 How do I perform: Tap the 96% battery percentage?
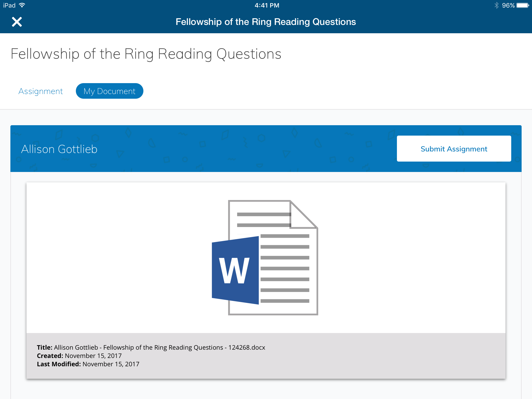(508, 5)
